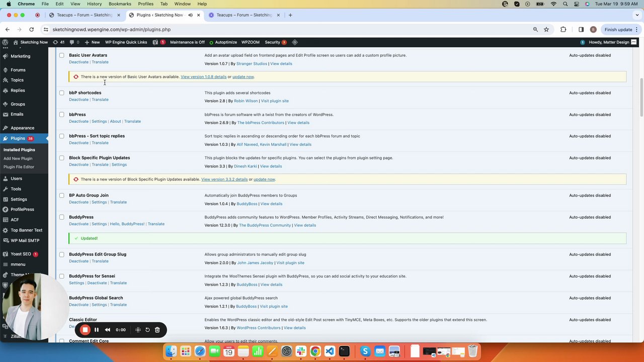Open Settings link under bbPress plugin
644x362 pixels.
click(99, 121)
